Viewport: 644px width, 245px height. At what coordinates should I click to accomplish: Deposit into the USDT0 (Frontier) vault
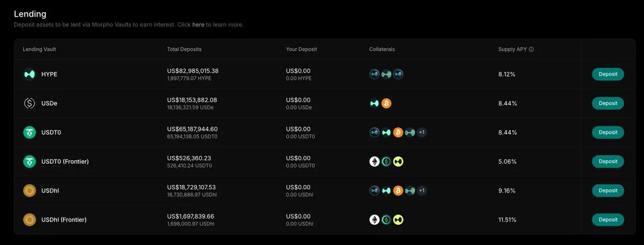608,161
